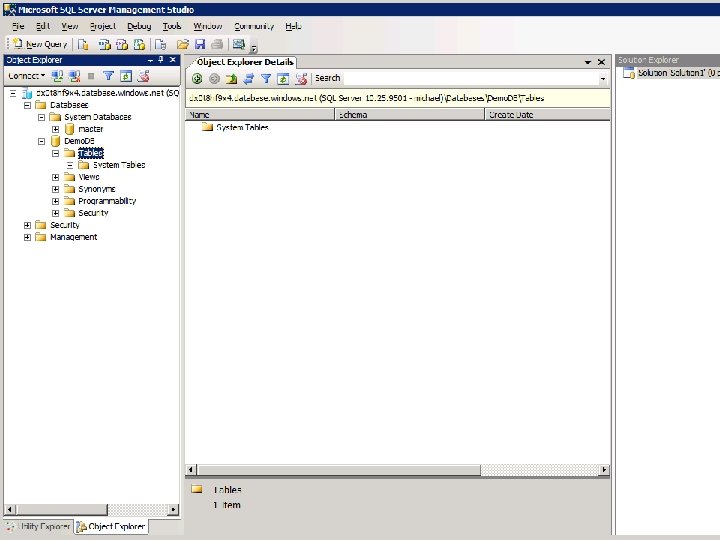Image resolution: width=720 pixels, height=540 pixels.
Task: Select the master database tree item
Action: pyautogui.click(x=90, y=129)
